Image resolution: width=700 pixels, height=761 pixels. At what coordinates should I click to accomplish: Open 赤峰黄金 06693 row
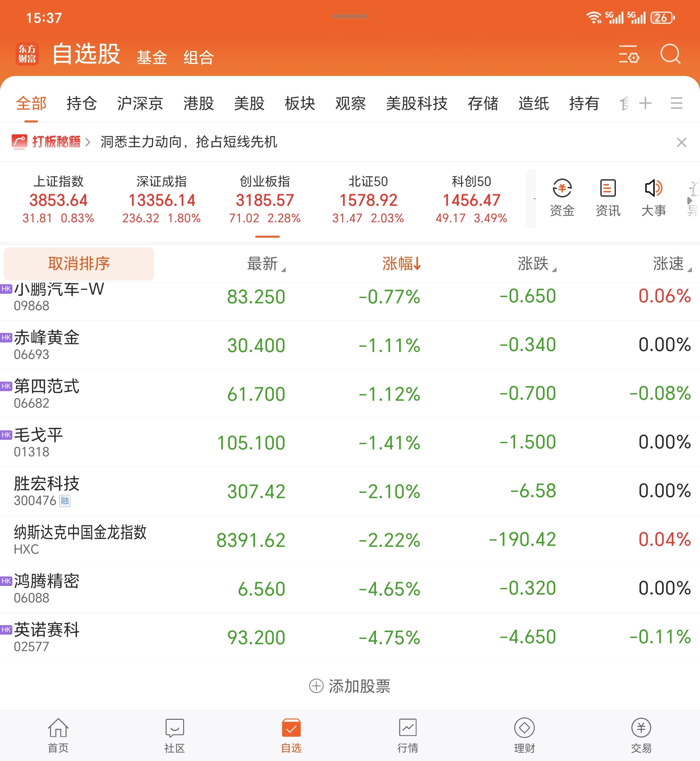click(350, 345)
